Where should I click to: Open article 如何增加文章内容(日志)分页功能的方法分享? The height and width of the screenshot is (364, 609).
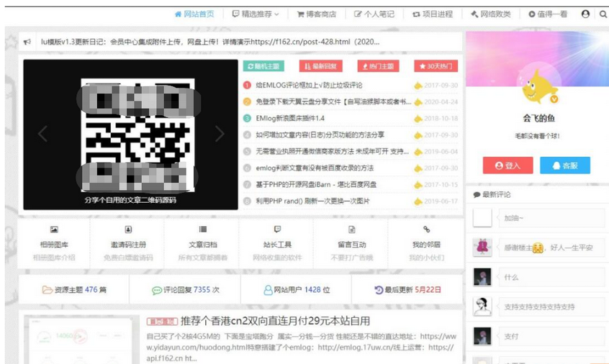pos(320,135)
